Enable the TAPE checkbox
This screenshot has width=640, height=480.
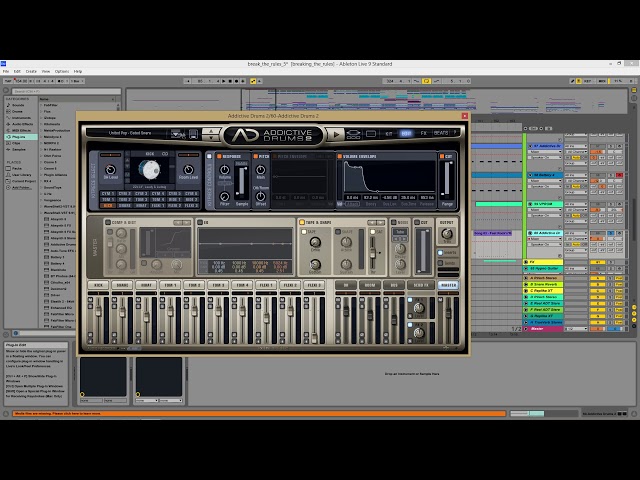pos(304,232)
